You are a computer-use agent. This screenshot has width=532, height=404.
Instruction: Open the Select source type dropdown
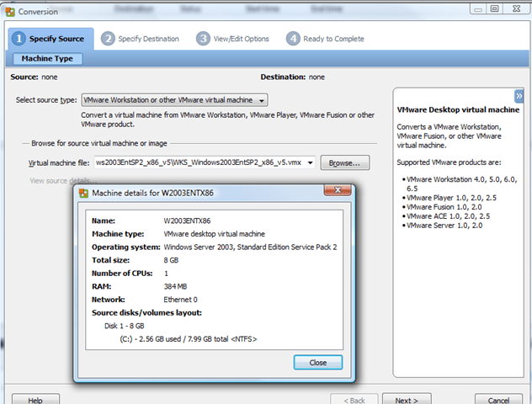[x=174, y=99]
